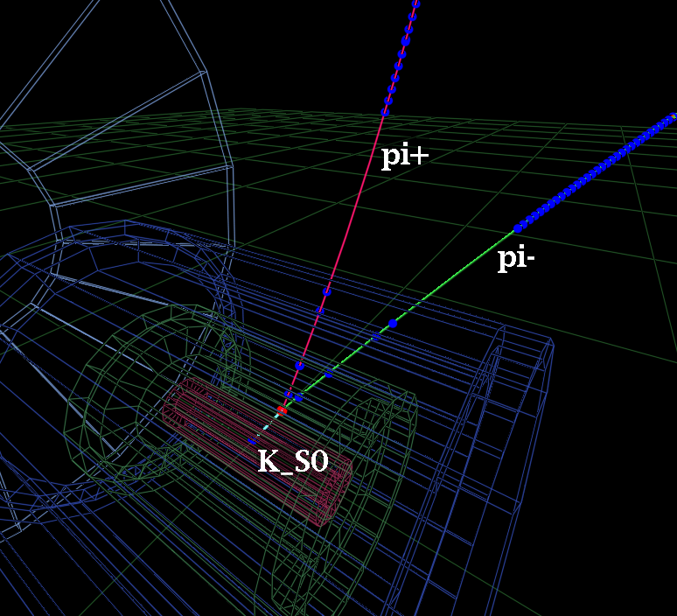The image size is (677, 616).
Task: Click the blue hit midway along red pi+ track
Action: 327,291
